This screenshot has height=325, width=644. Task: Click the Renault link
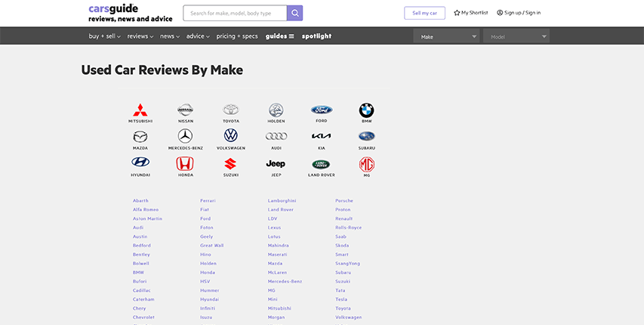point(344,219)
